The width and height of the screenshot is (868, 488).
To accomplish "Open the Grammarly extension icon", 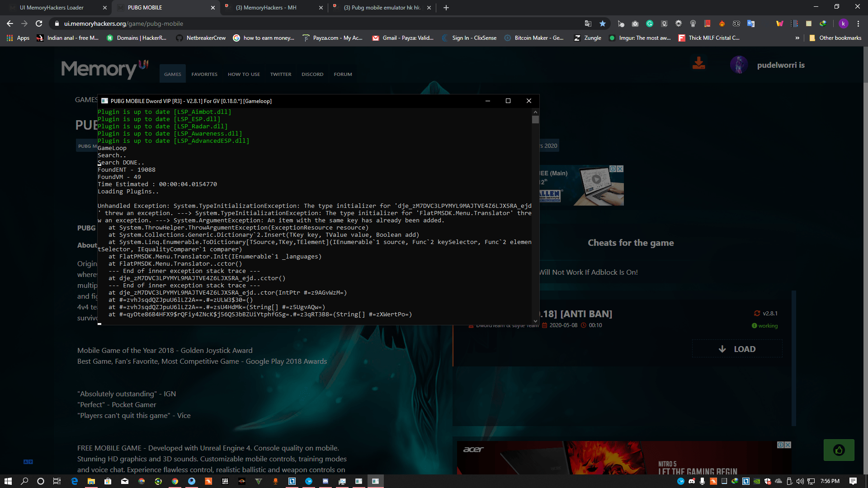I will pos(650,23).
